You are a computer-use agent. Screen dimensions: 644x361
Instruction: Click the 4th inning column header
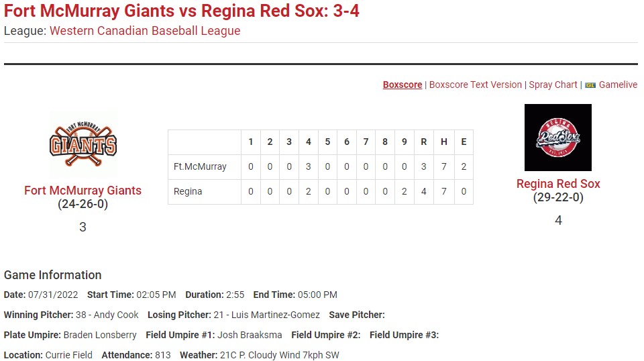pos(309,142)
